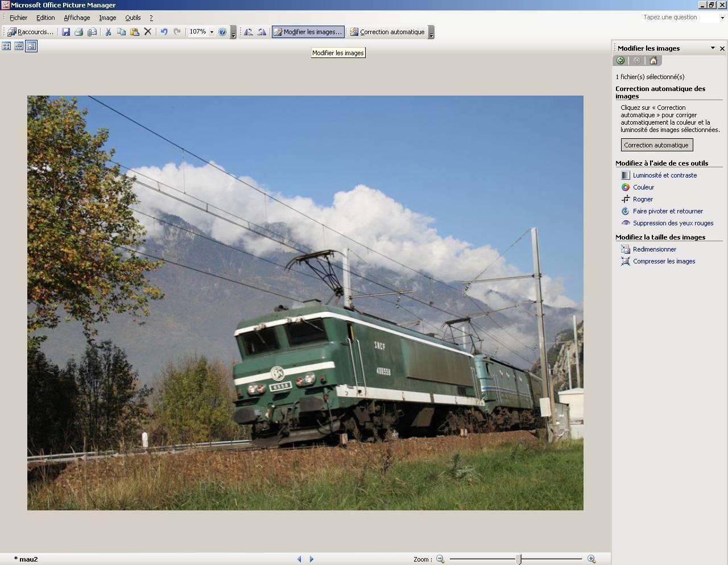Switch to thumbnail view mode
Viewport: 728px width, 565px height.
6,46
